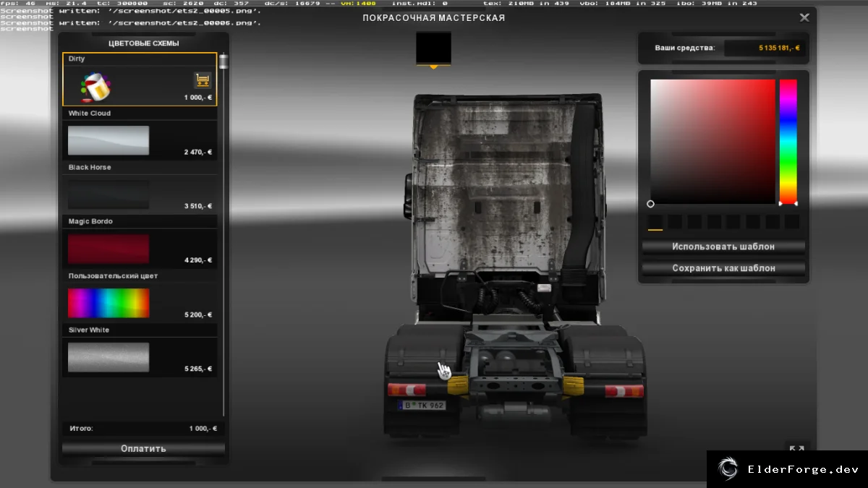Click the shopping cart icon on Dirty
This screenshot has width=868, height=488.
click(203, 80)
